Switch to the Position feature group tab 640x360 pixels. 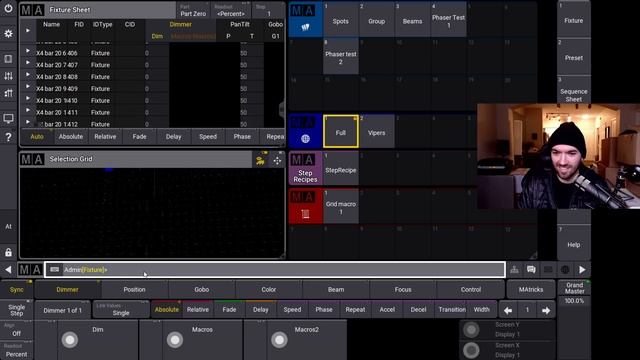(134, 289)
